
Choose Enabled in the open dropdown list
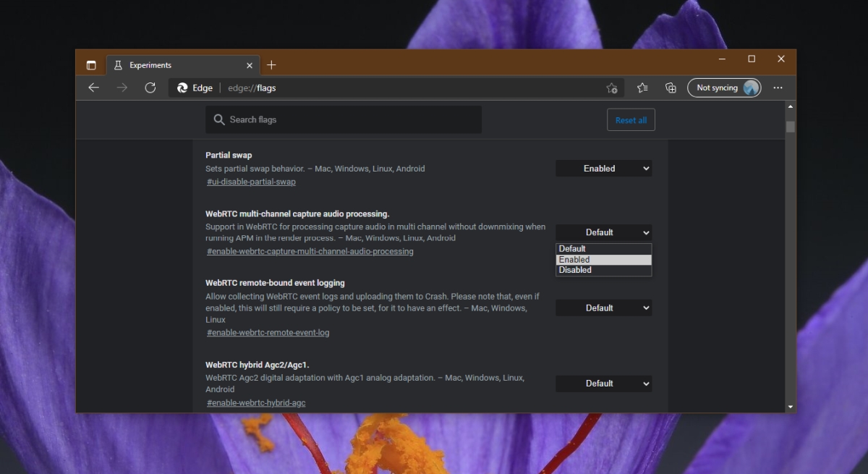(604, 259)
